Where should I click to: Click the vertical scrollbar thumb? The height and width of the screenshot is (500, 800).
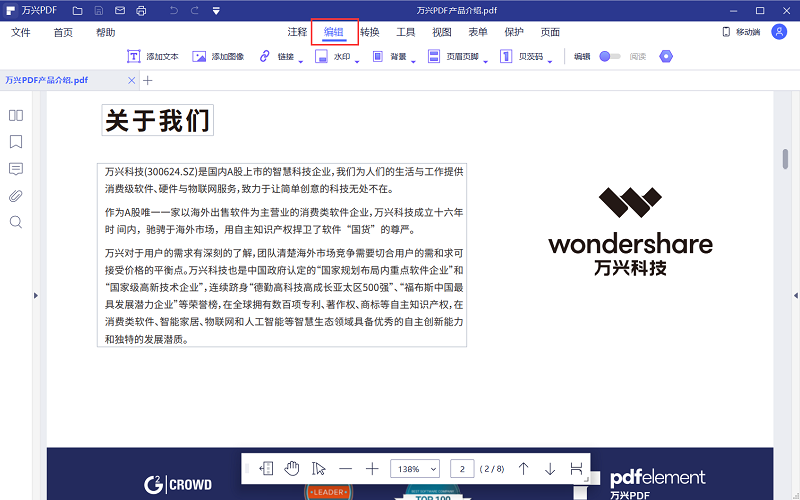coord(785,159)
